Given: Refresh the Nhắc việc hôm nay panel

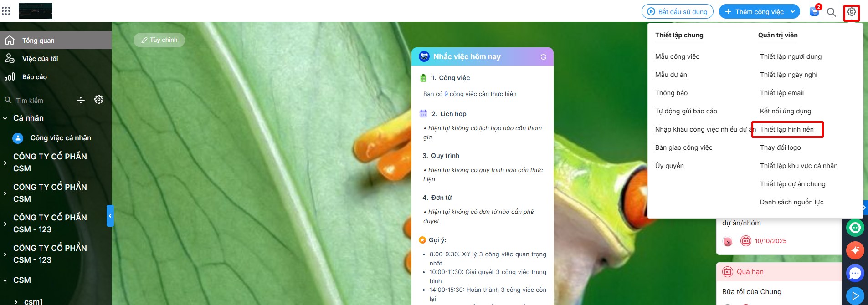Looking at the screenshot, I should [x=544, y=57].
